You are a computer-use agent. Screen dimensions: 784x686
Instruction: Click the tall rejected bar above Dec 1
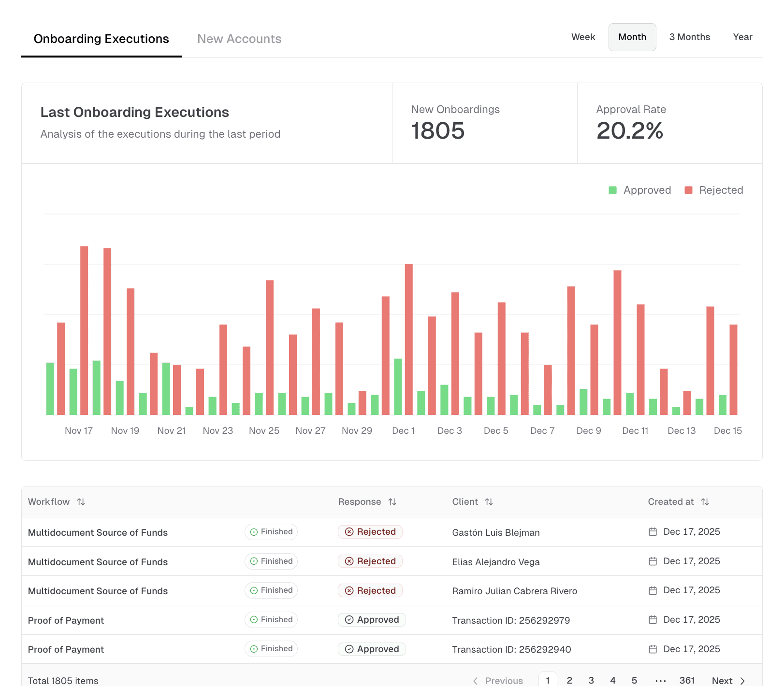(x=408, y=338)
